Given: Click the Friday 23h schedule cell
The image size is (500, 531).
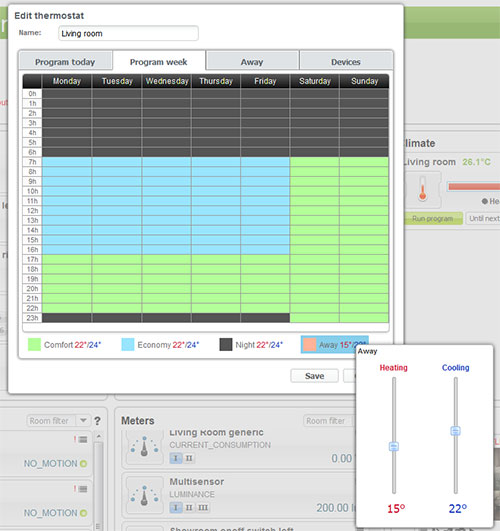Looking at the screenshot, I should (x=265, y=318).
